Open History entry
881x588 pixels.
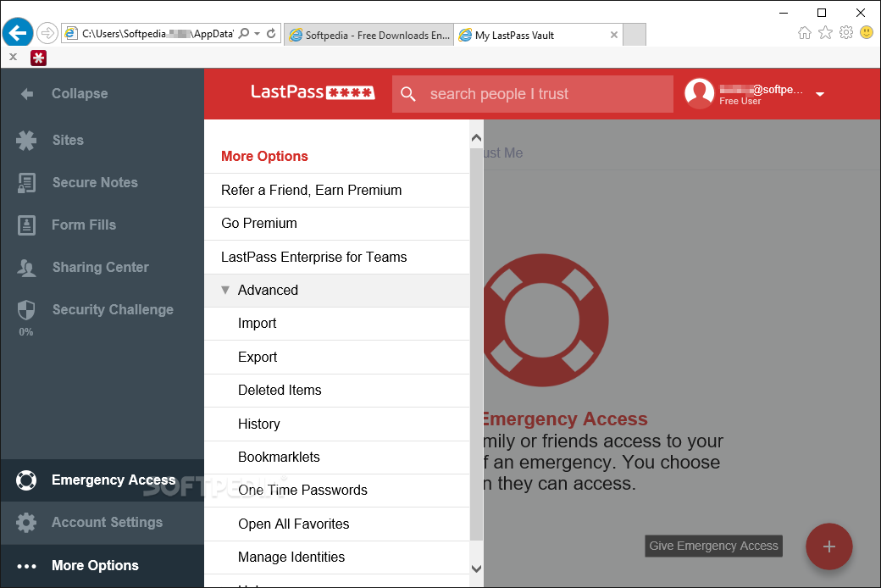(336, 424)
